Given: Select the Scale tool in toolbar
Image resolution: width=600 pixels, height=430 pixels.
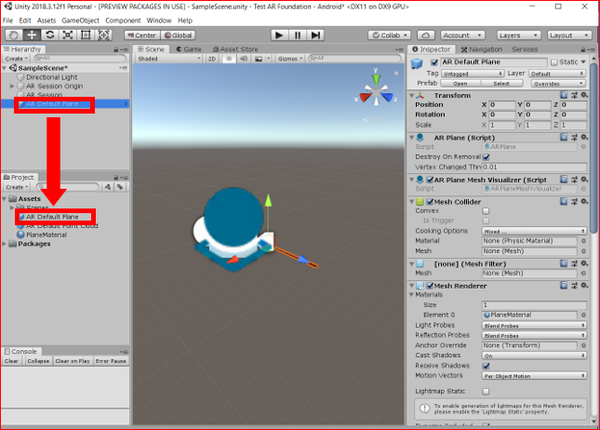Looking at the screenshot, I should tap(68, 35).
